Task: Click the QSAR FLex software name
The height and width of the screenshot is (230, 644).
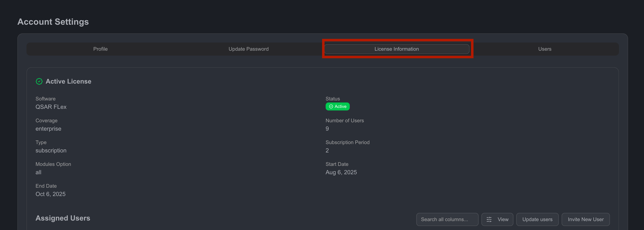Action: [x=51, y=107]
